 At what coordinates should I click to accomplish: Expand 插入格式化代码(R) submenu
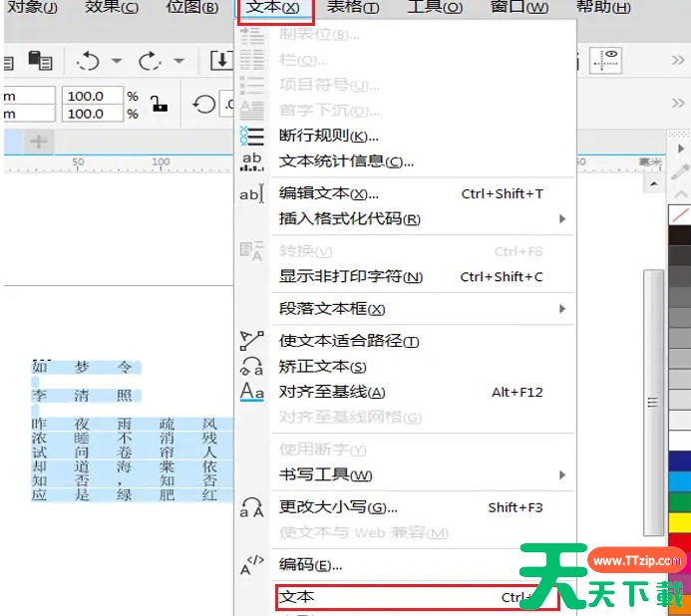(x=406, y=219)
